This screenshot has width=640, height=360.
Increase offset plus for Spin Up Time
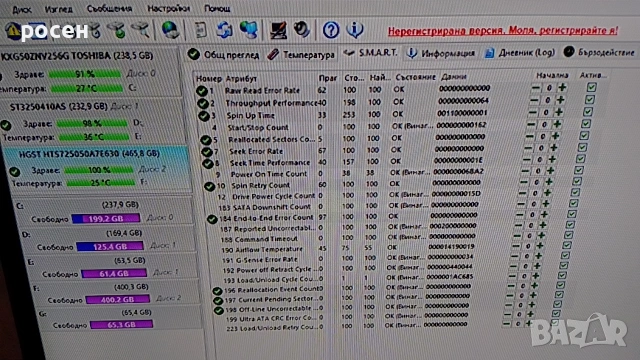[x=559, y=112]
